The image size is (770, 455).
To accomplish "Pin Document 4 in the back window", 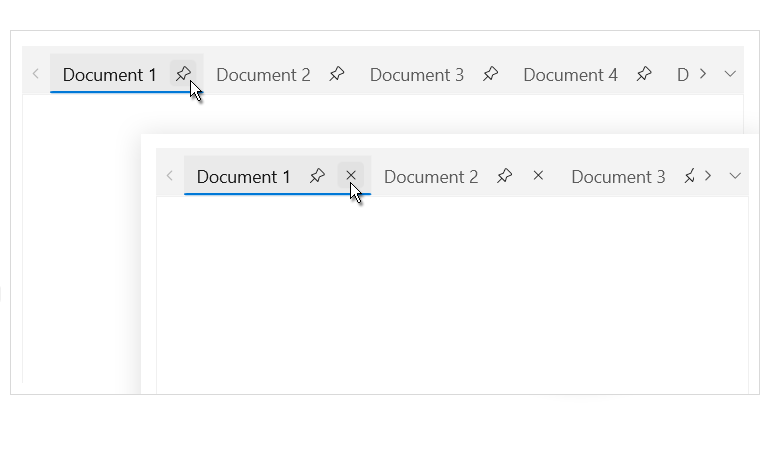I will (644, 74).
